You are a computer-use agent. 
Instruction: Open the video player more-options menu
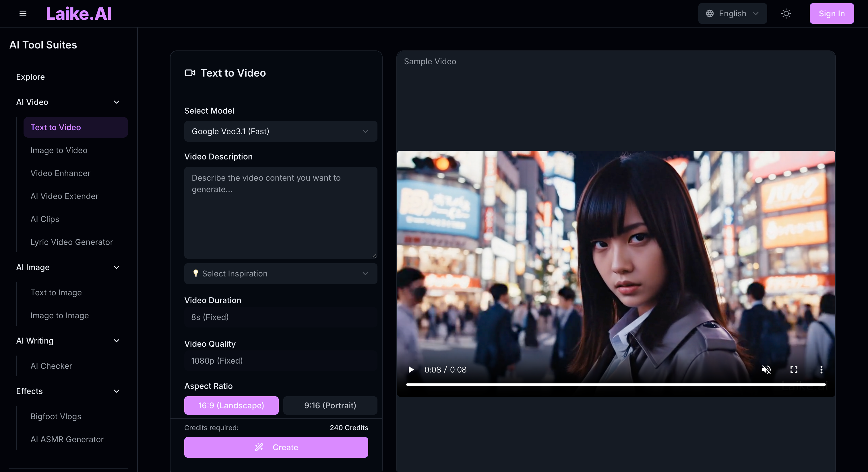821,369
